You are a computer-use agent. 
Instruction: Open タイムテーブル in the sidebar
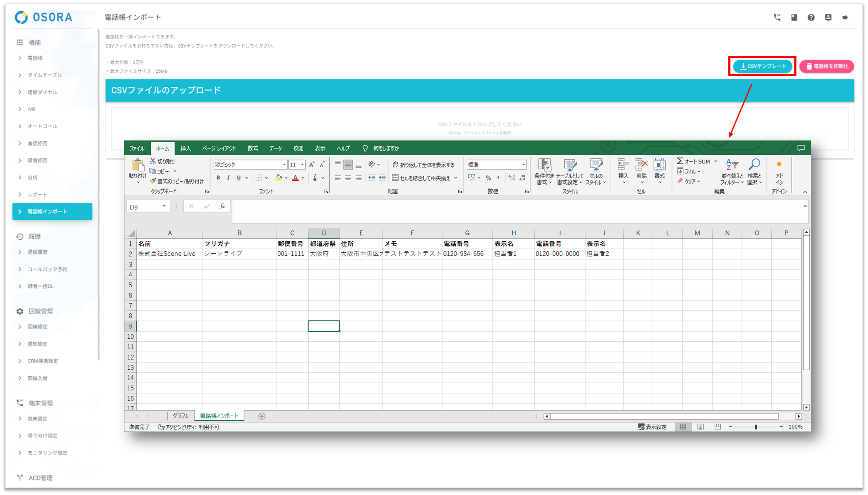coord(45,75)
